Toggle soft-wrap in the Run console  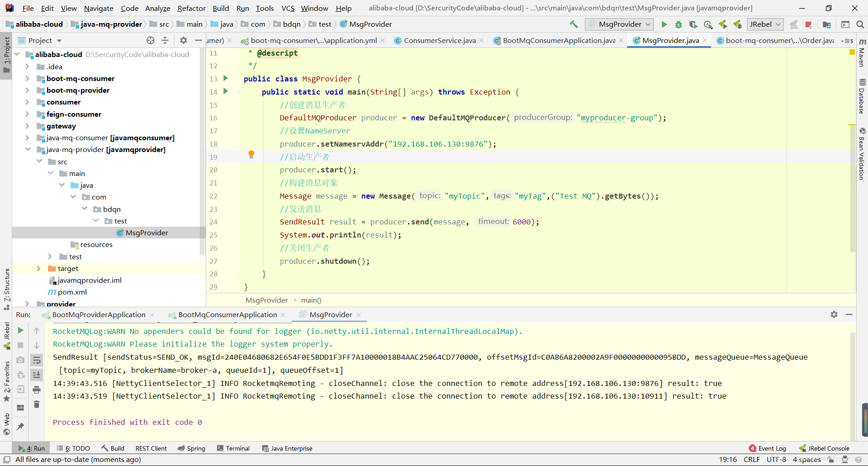tap(37, 360)
